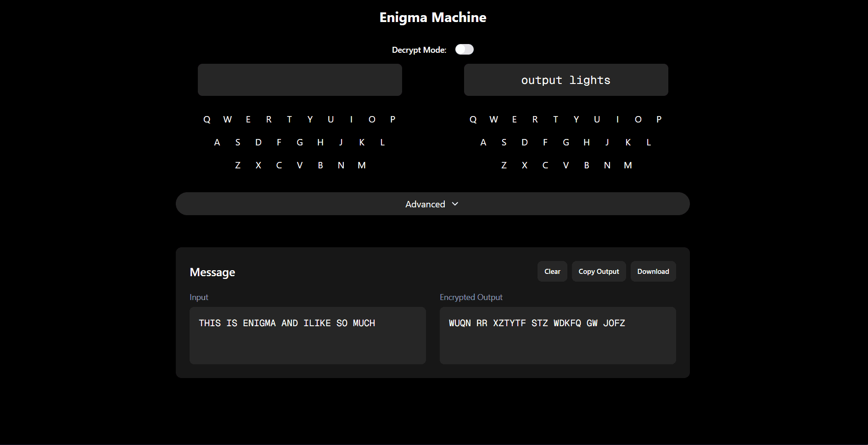Image resolution: width=868 pixels, height=445 pixels.
Task: Click key V on the input keyboard
Action: coord(300,165)
